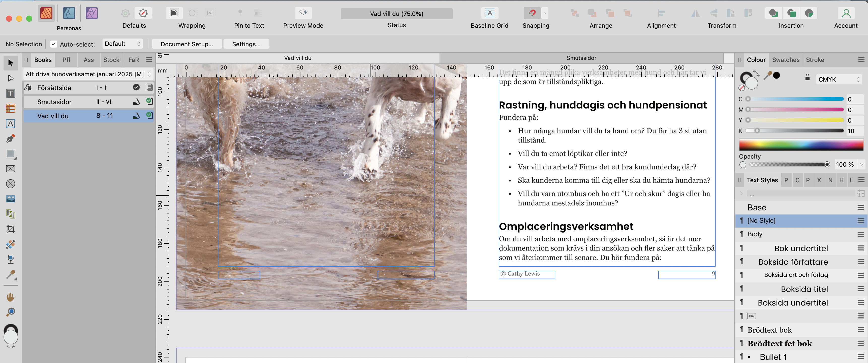The width and height of the screenshot is (868, 363).
Task: Open the Account icon
Action: pyautogui.click(x=846, y=13)
